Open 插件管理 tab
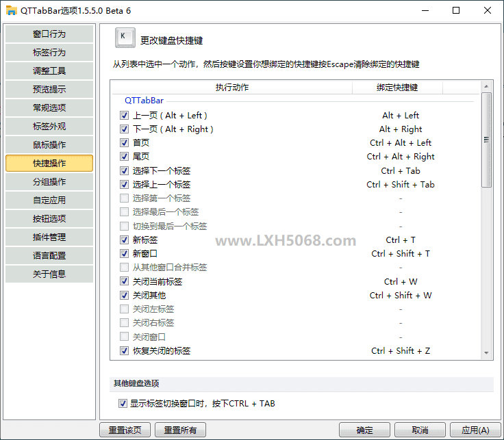Screen dimensions: 504x440 click(49, 237)
